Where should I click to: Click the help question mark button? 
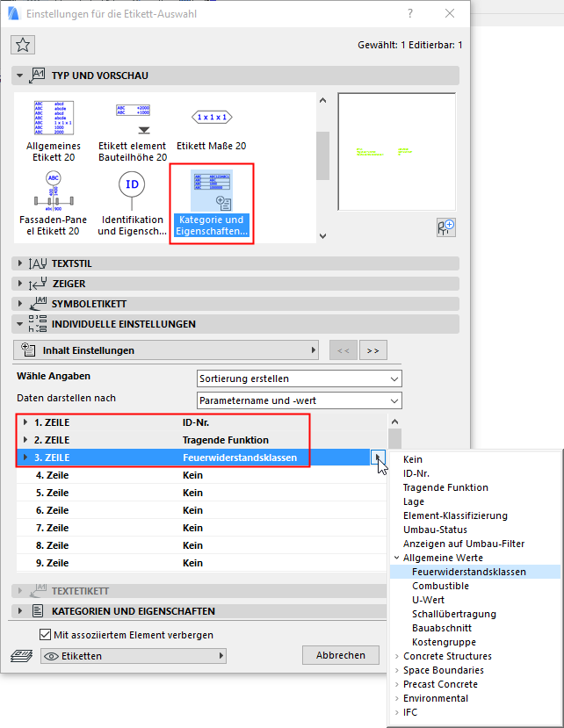click(x=410, y=13)
